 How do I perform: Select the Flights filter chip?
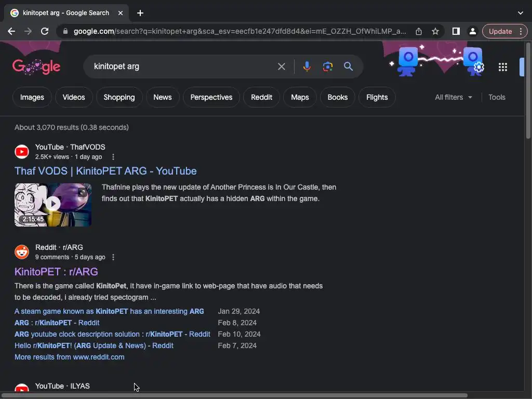coord(377,97)
